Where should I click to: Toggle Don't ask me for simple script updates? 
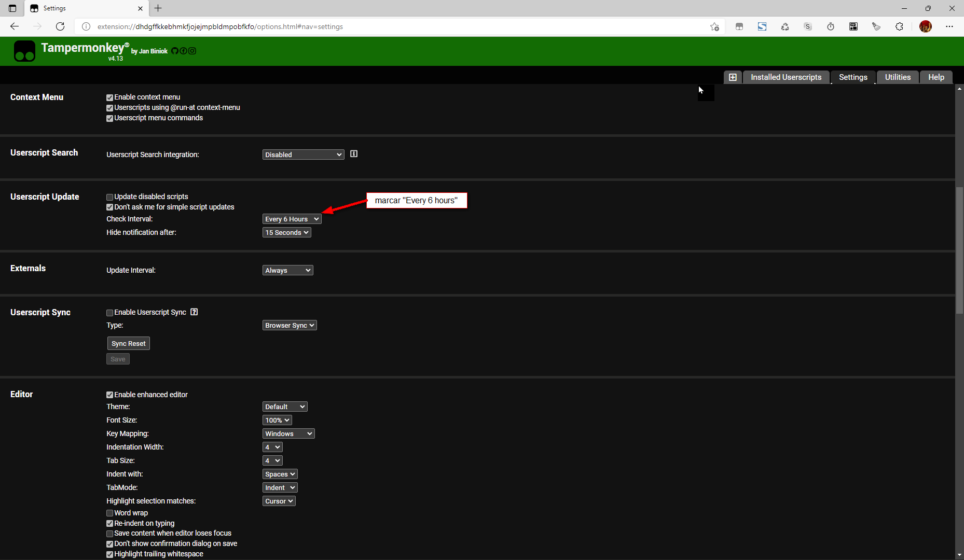coord(109,207)
